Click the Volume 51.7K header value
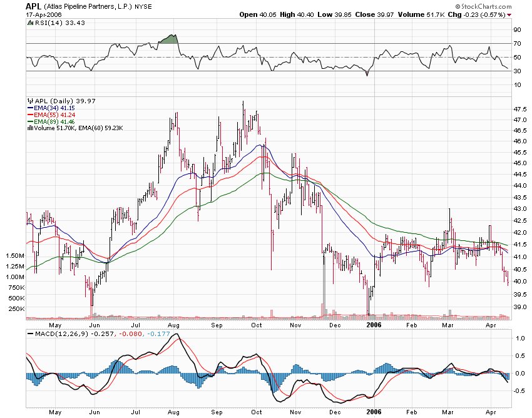The width and height of the screenshot is (532, 418). (421, 14)
